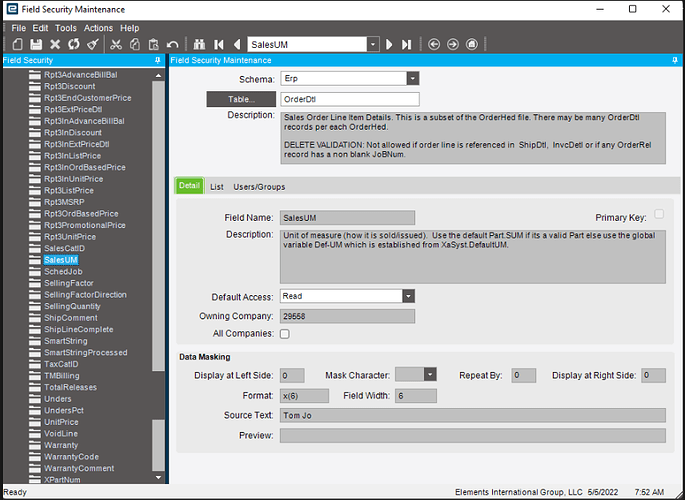The width and height of the screenshot is (685, 500).
Task: Click the Cut scissors toolbar icon
Action: pos(116,44)
